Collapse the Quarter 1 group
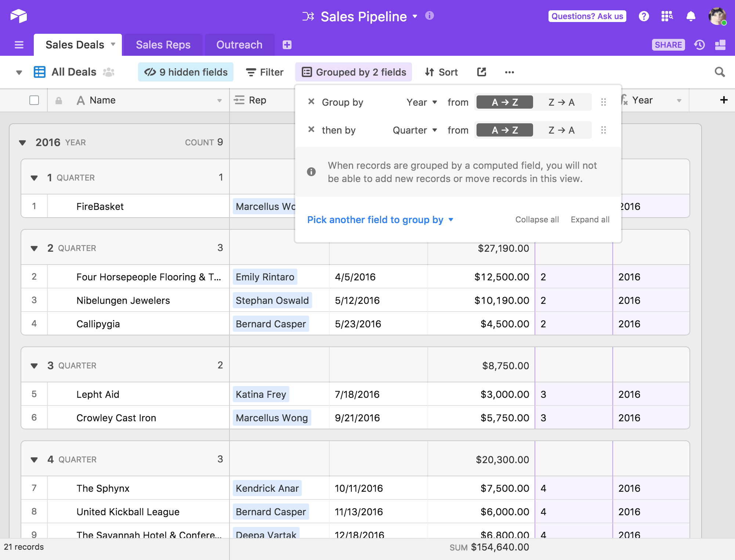Viewport: 735px width, 560px height. 34,178
